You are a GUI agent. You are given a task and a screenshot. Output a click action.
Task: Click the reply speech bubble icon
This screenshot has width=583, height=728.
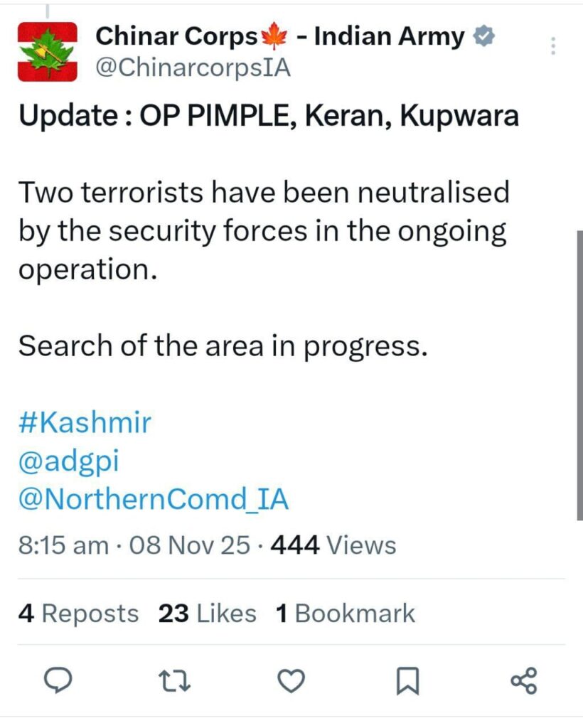pos(57,682)
